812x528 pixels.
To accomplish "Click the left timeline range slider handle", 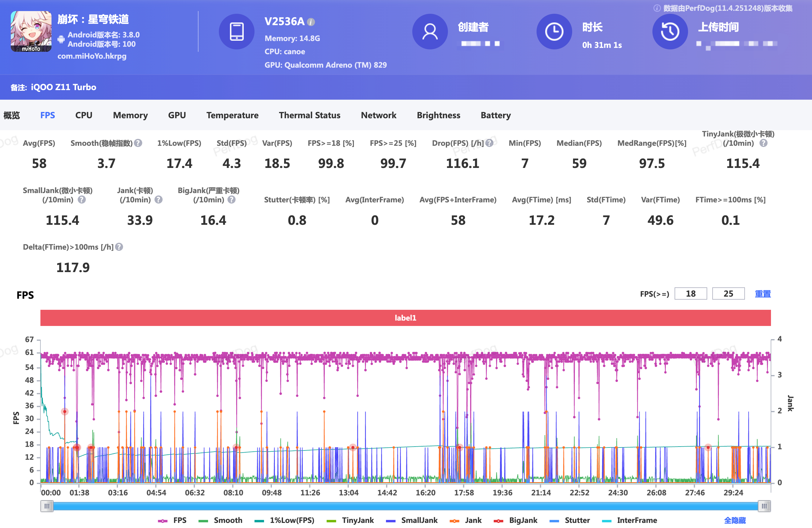I will coord(47,506).
